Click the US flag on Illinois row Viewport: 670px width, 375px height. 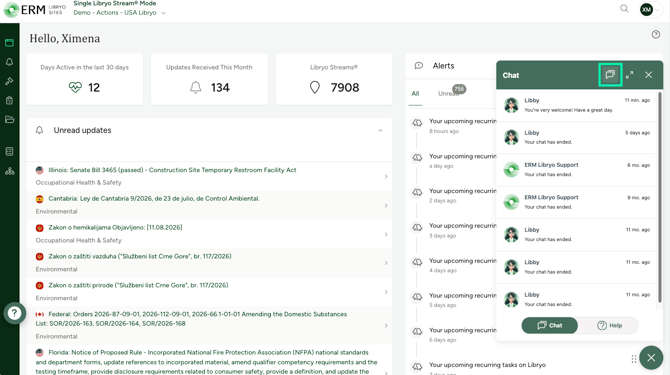(40, 170)
